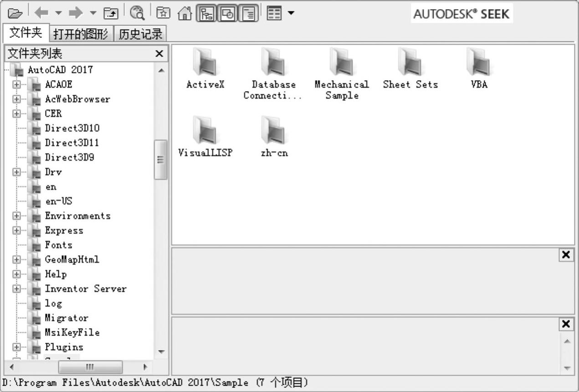Select the VBA folder icon
The width and height of the screenshot is (579, 392).
[478, 62]
